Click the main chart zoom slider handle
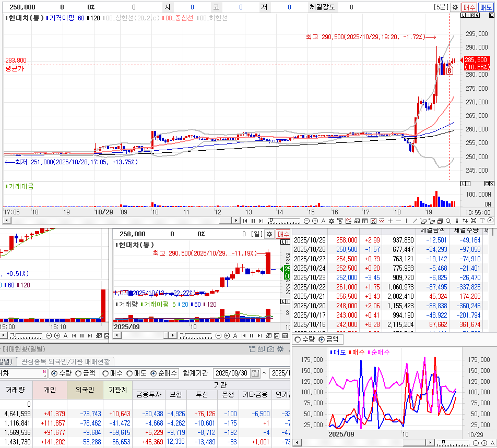The height and width of the screenshot is (448, 497). (x=271, y=220)
